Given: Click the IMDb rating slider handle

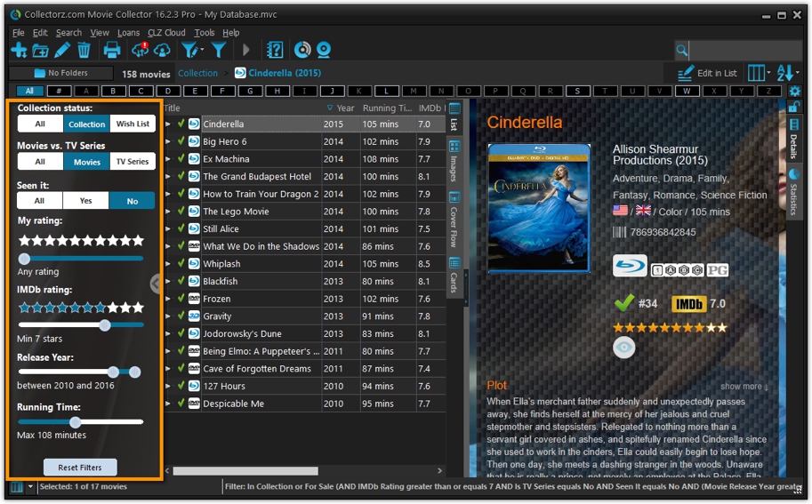Looking at the screenshot, I should pos(105,325).
